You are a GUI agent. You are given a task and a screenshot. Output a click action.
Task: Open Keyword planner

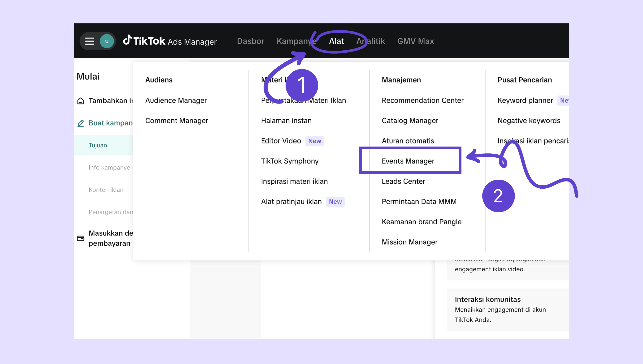point(525,100)
